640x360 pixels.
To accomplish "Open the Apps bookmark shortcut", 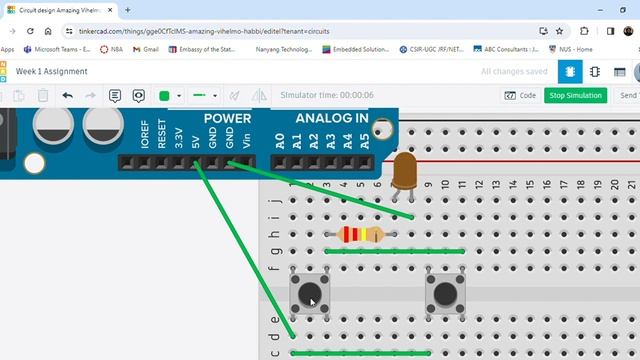I will [7, 49].
